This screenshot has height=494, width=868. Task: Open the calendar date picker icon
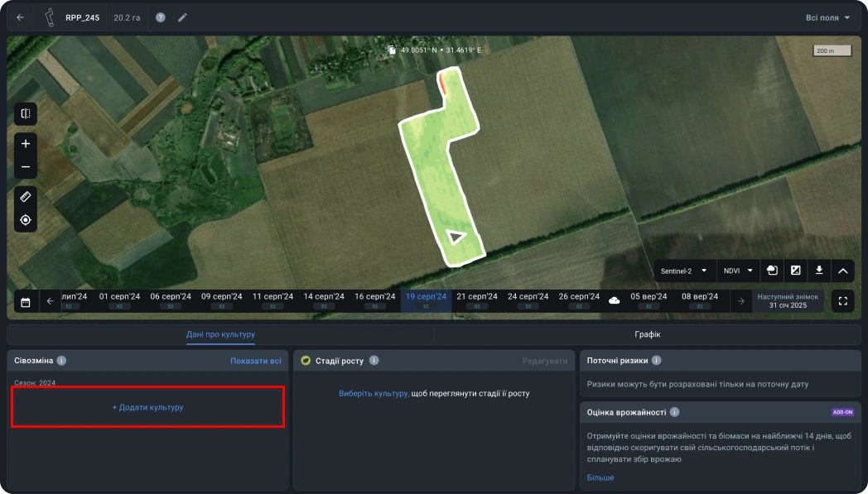click(26, 302)
